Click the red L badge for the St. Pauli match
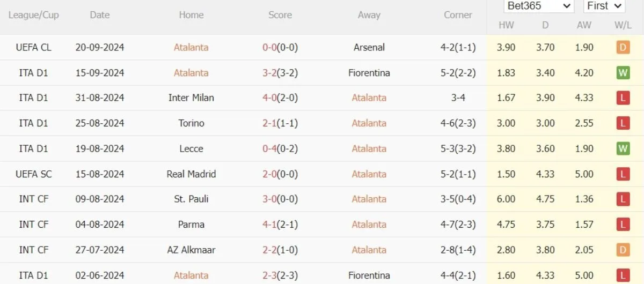Viewport: 644px width, 284px height. 623,199
